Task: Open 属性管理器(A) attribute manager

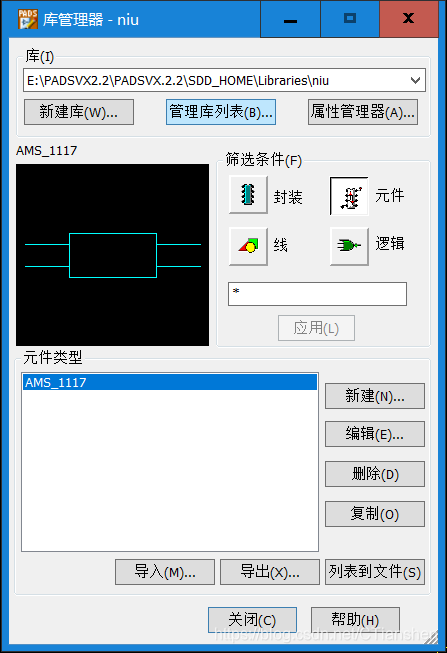Action: [x=363, y=112]
